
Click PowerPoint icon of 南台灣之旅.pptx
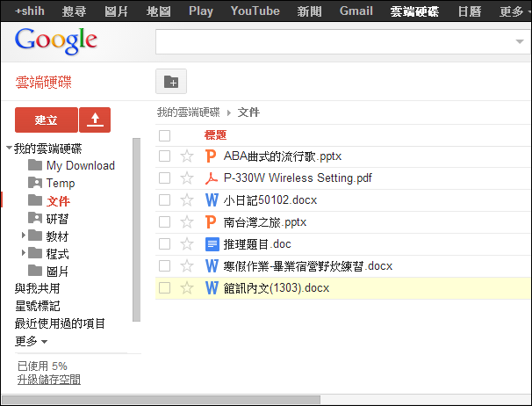pos(211,222)
